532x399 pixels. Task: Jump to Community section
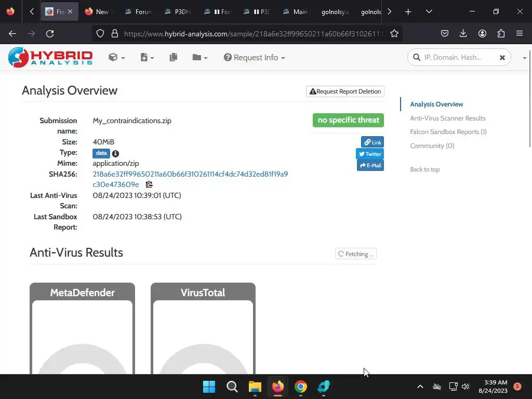[432, 145]
